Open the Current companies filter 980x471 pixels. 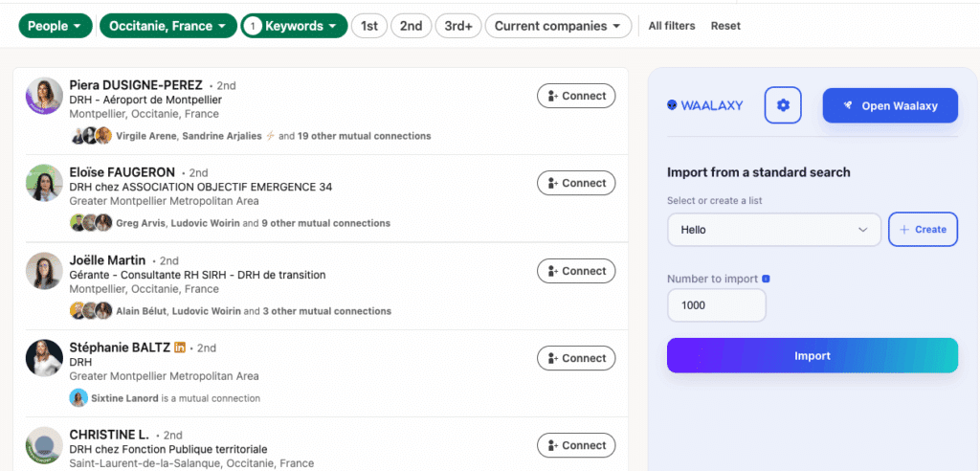coord(558,26)
